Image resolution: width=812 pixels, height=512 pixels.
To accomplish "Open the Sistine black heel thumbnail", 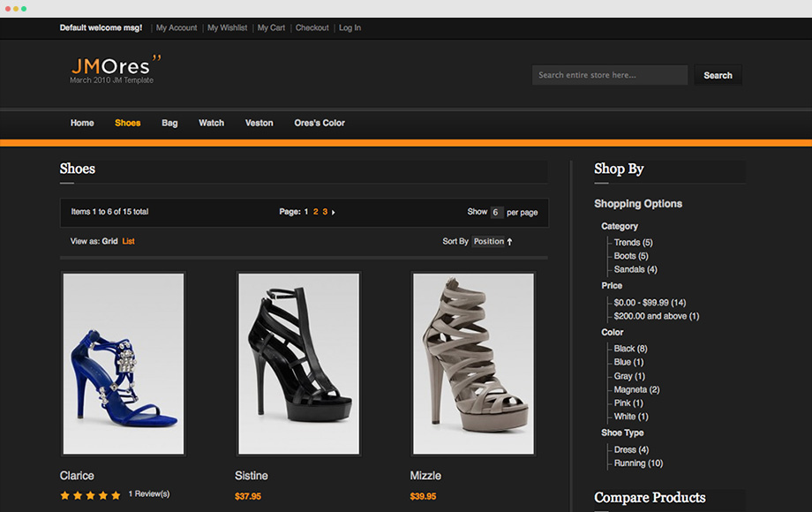I will pos(298,364).
